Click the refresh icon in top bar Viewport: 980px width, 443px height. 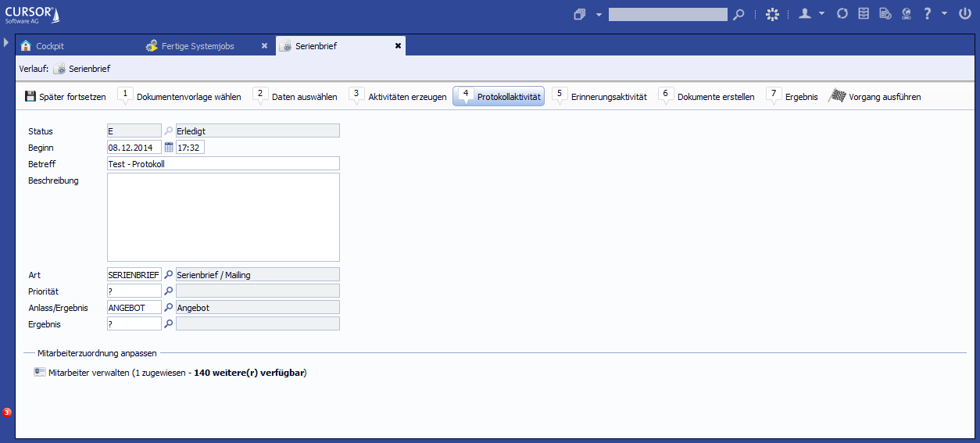[x=842, y=14]
